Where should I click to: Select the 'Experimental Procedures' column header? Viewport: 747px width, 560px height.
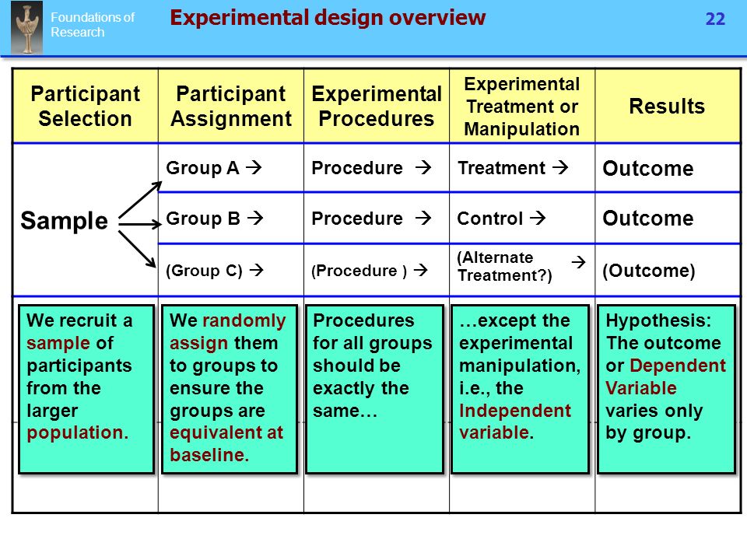(x=377, y=106)
